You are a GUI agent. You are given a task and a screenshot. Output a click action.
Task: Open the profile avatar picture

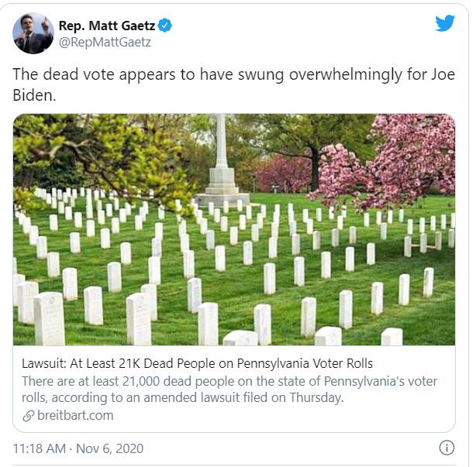[x=33, y=33]
